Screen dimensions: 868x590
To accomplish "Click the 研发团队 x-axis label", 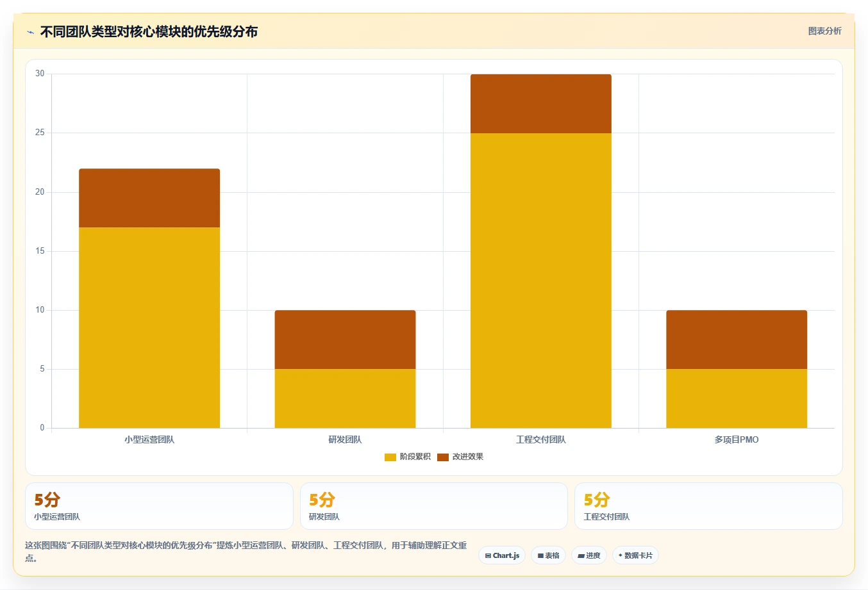I will pos(345,439).
